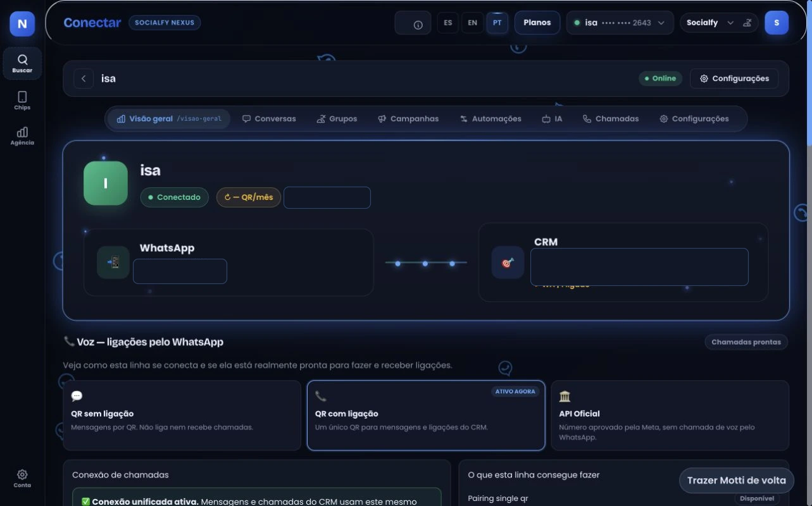
Task: Click Configurações button beside Online badge
Action: [x=734, y=78]
